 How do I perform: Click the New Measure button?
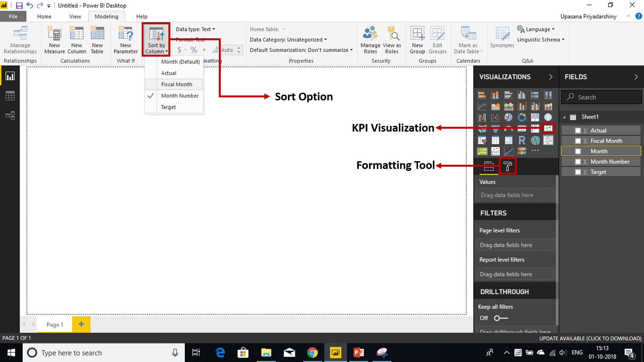[x=54, y=40]
